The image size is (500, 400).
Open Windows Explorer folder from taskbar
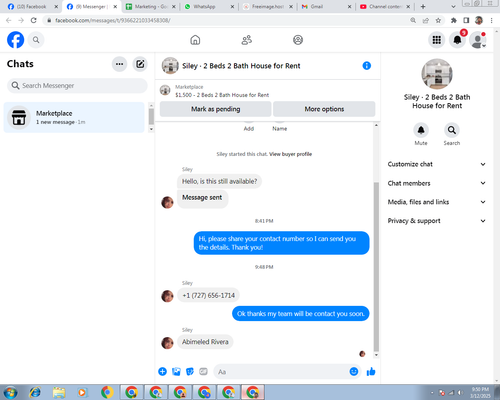[x=59, y=392]
